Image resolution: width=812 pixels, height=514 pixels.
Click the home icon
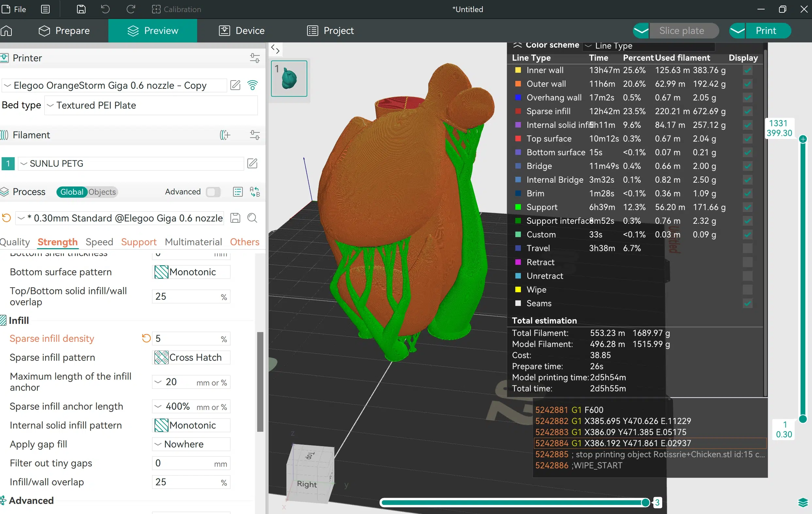coord(7,31)
